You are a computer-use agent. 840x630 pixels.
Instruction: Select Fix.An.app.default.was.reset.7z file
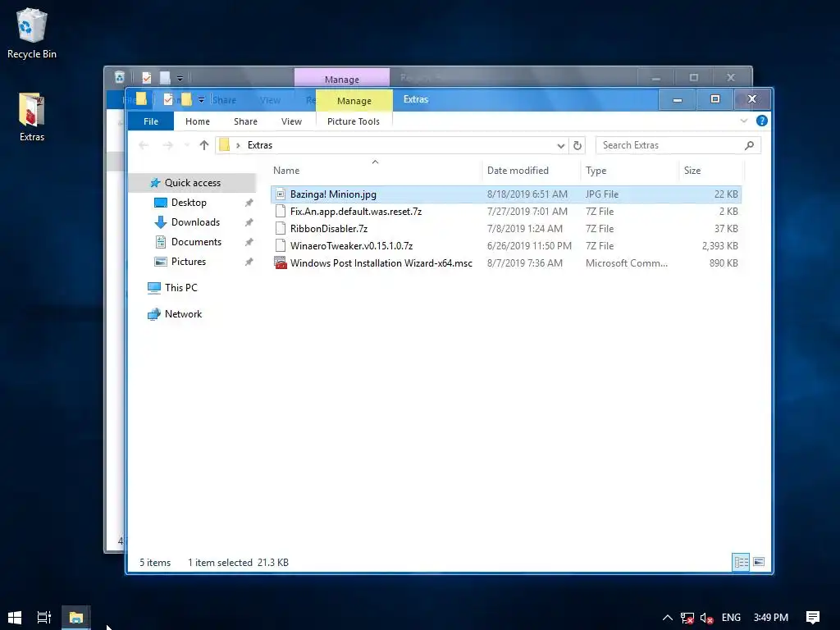(x=506, y=212)
